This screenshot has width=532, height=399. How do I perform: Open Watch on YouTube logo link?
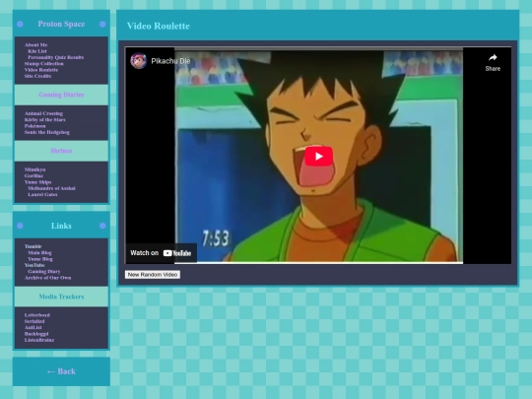pyautogui.click(x=176, y=253)
